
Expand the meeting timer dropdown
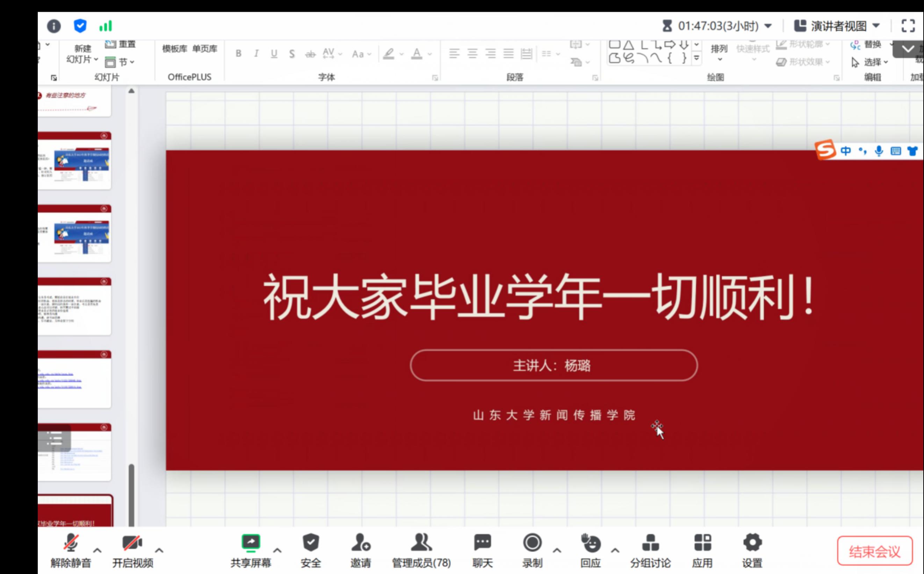tap(768, 26)
